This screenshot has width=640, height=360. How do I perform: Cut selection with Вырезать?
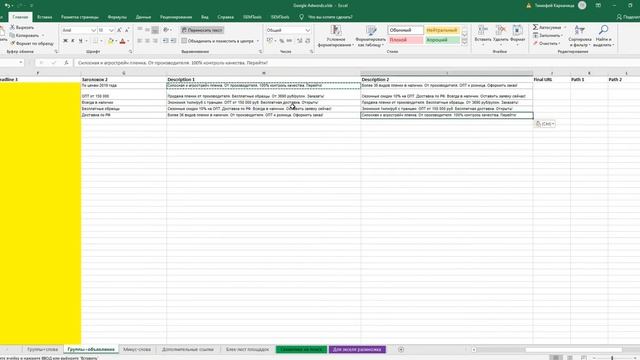(22, 27)
